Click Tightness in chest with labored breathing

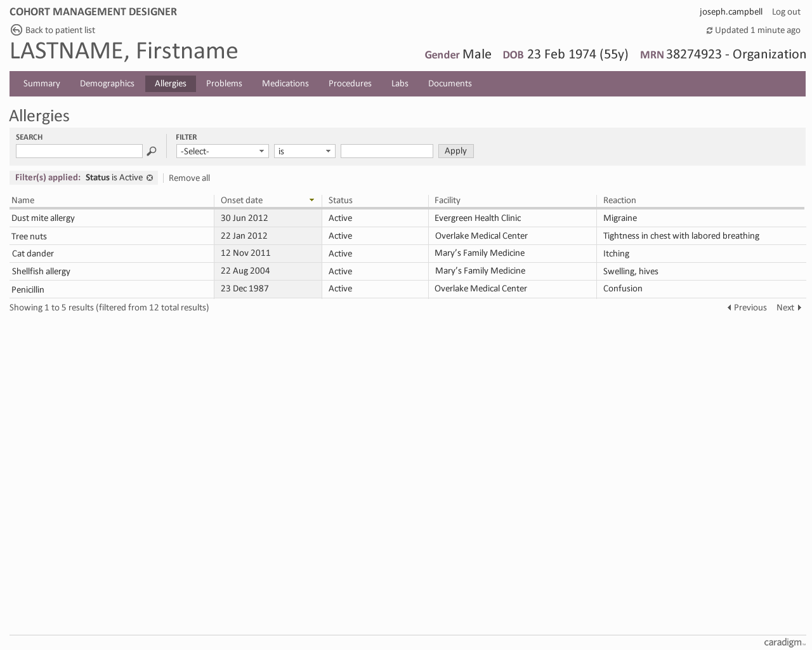[681, 235]
